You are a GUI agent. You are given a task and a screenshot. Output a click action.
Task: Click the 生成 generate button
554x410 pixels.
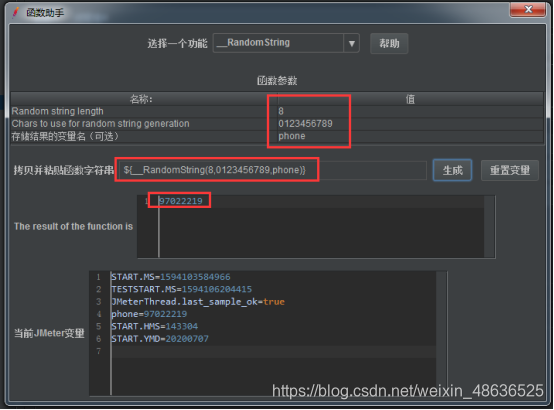click(x=452, y=170)
